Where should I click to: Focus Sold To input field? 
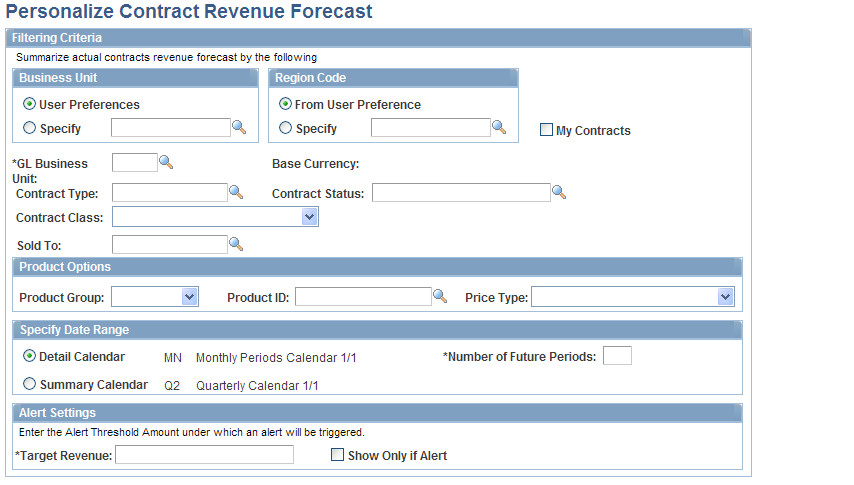170,244
